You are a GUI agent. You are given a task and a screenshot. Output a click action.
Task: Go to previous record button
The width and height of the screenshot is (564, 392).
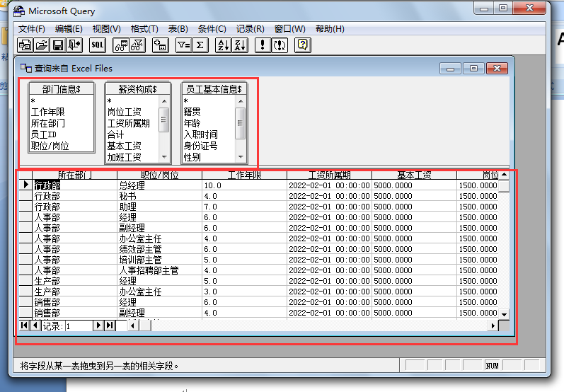coord(35,325)
